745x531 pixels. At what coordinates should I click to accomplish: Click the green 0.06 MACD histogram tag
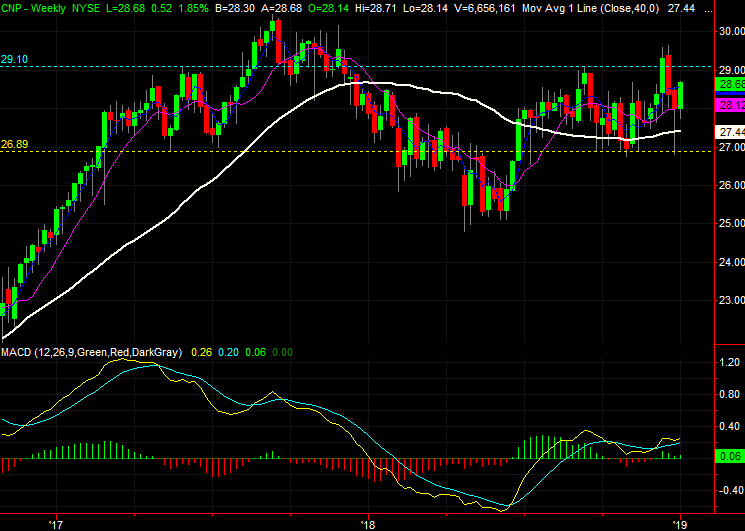pyautogui.click(x=731, y=456)
